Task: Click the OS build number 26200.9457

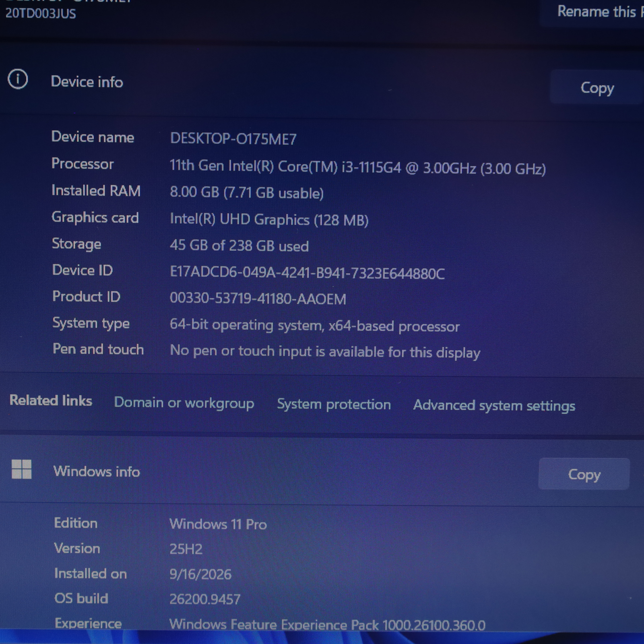Action: pyautogui.click(x=204, y=599)
